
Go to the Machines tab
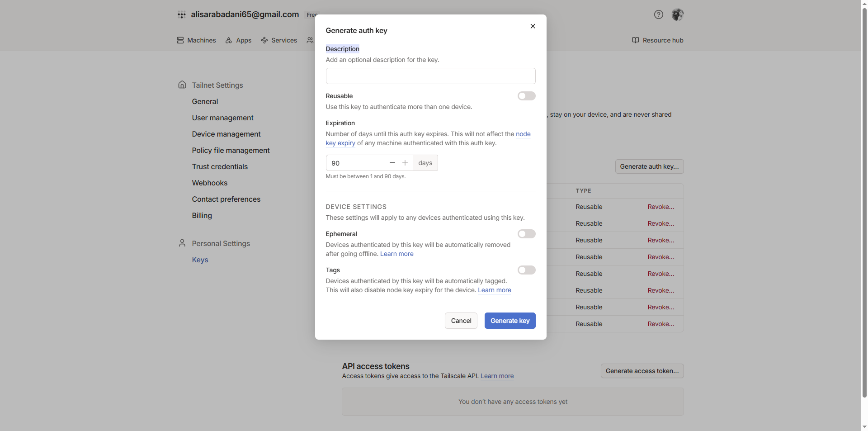(x=196, y=40)
